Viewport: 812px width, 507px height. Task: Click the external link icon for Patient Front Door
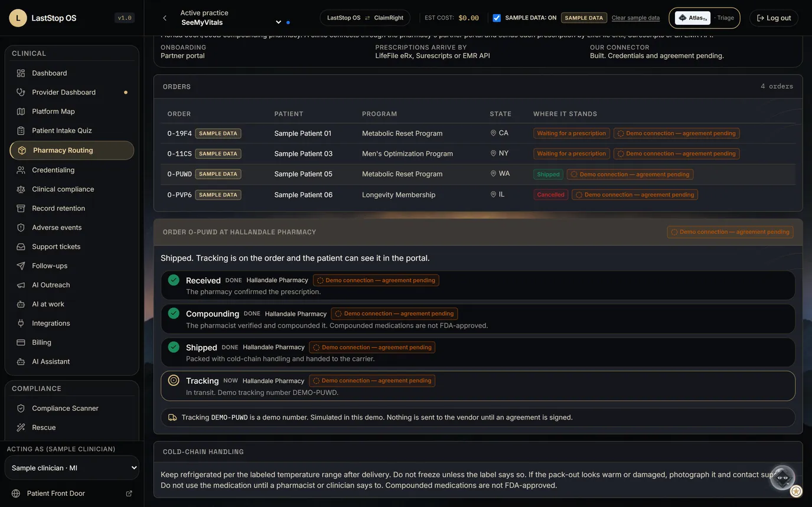click(129, 493)
